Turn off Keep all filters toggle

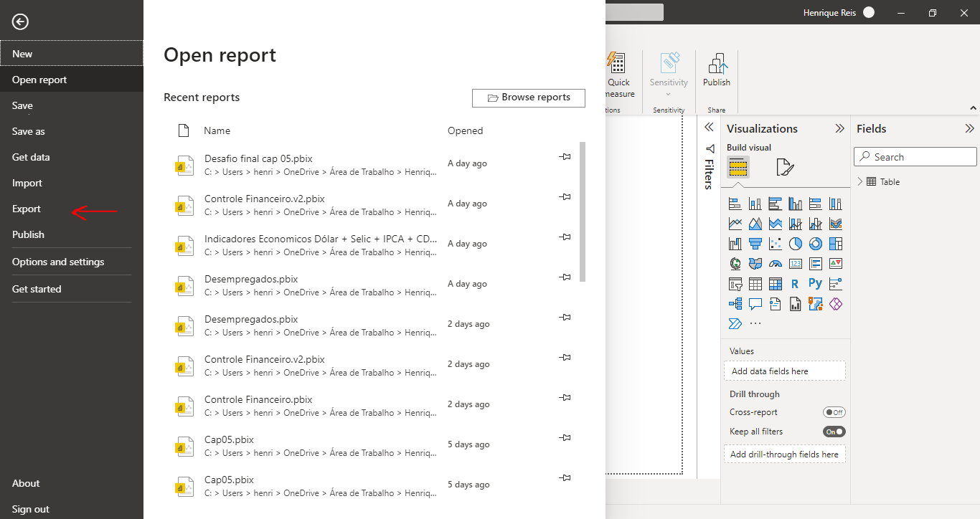pos(834,432)
